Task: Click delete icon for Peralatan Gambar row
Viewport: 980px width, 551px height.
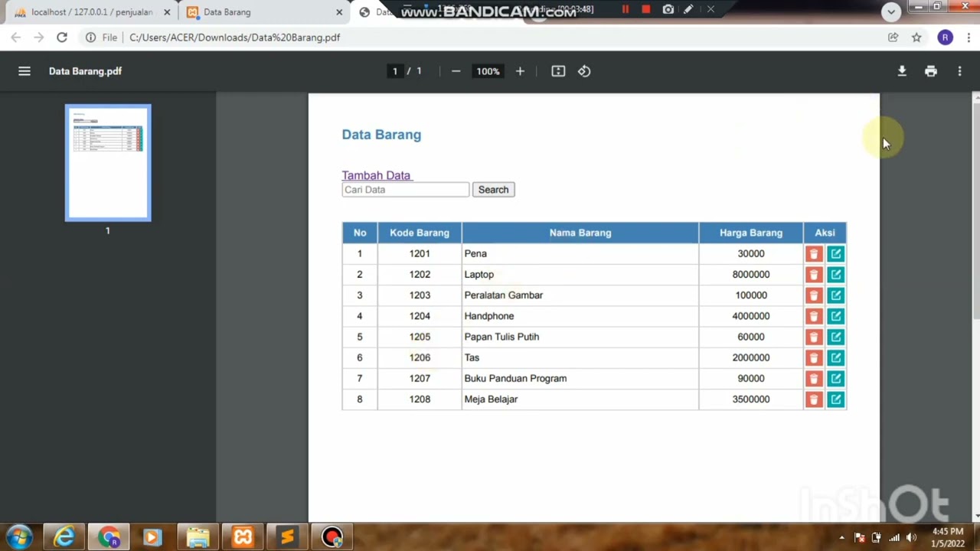Action: (x=814, y=295)
